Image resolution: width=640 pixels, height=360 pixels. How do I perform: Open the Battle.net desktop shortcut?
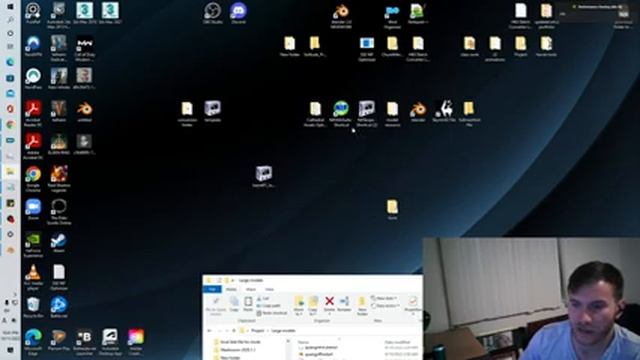pos(59,307)
